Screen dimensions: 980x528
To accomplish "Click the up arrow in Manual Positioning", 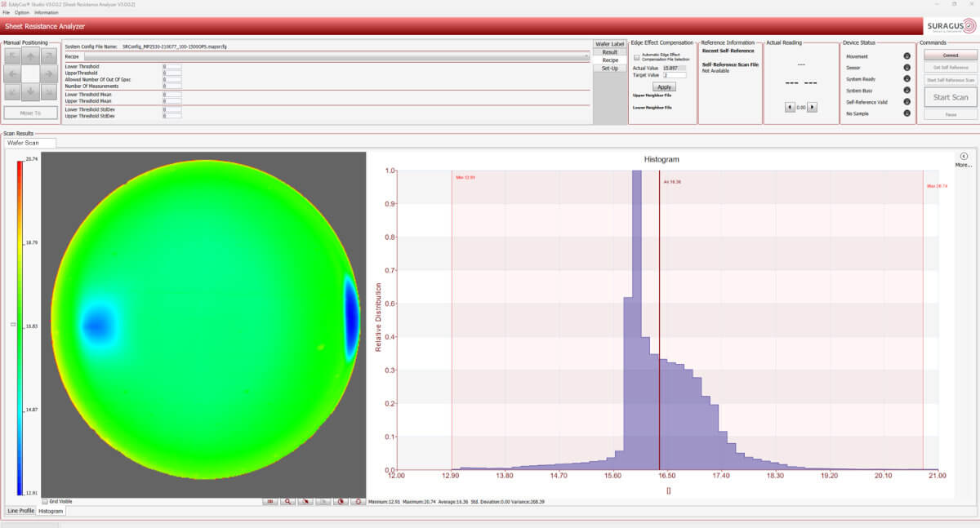I will coord(31,56).
